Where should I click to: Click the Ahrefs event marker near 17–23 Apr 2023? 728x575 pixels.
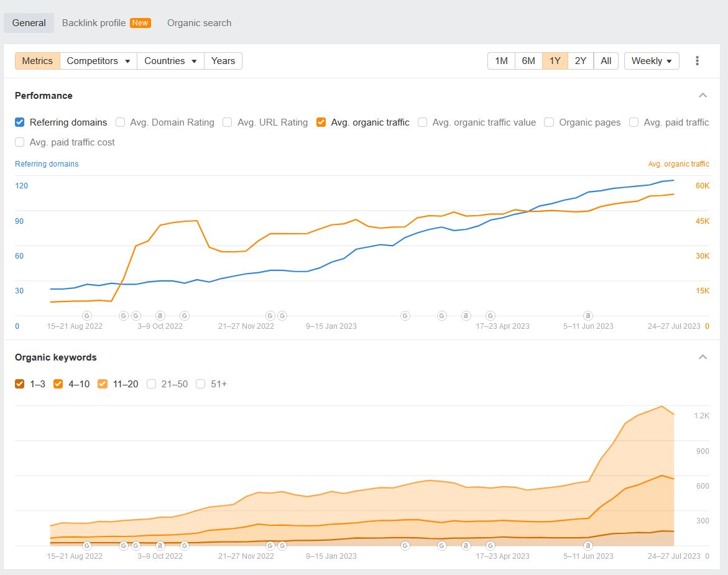[x=466, y=316]
